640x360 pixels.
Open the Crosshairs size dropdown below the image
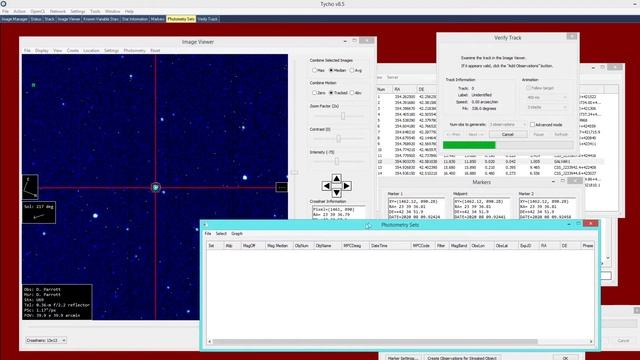pos(46,340)
